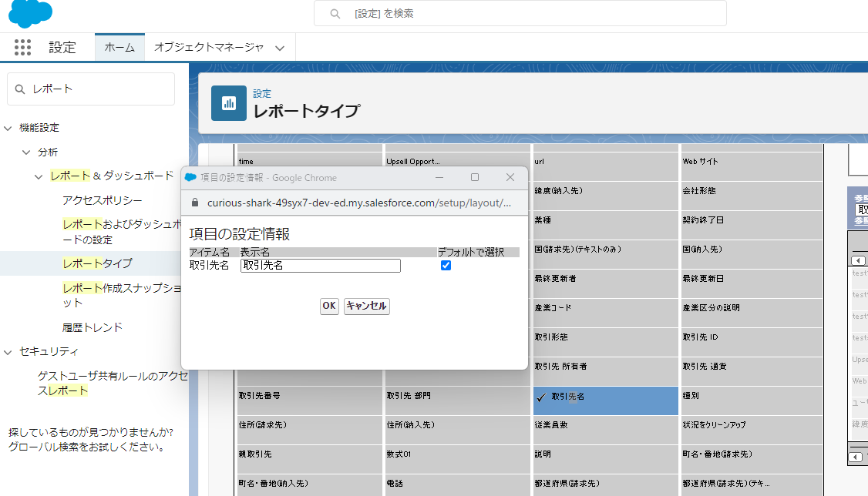Screen dimensions: 868x496
Task: Select the 従業員数 field cell
Action: point(606,430)
